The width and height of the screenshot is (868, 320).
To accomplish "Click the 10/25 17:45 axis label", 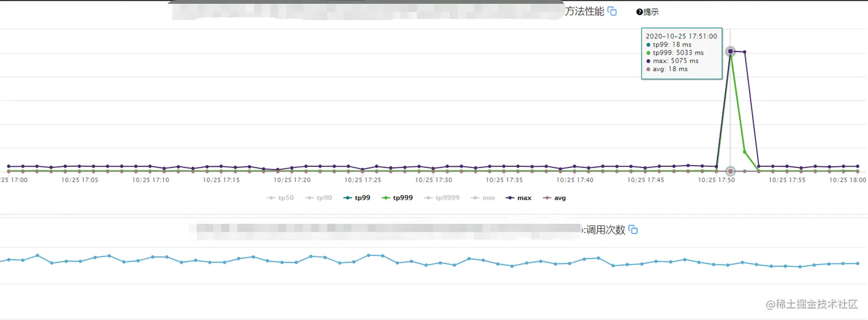I will tap(646, 179).
